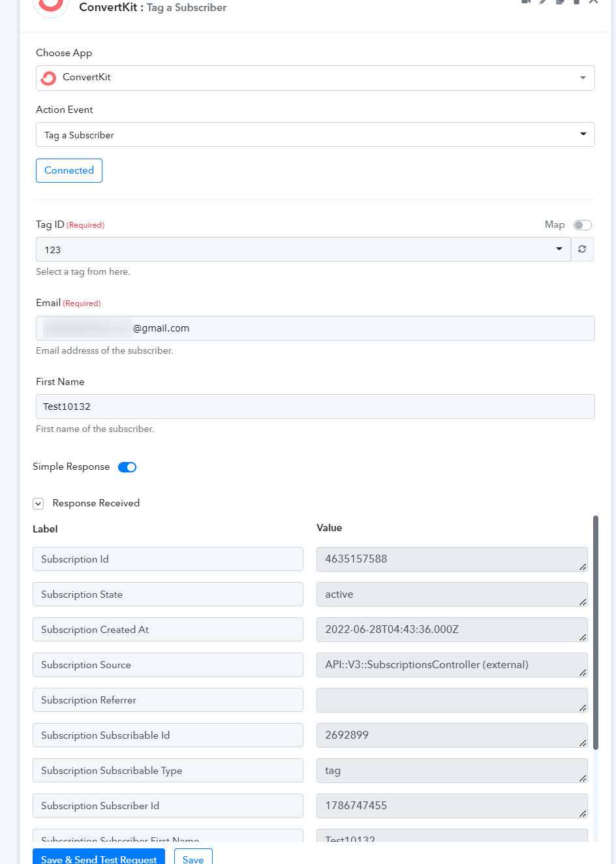
Task: Click the 'Label' column header
Action: (45, 529)
